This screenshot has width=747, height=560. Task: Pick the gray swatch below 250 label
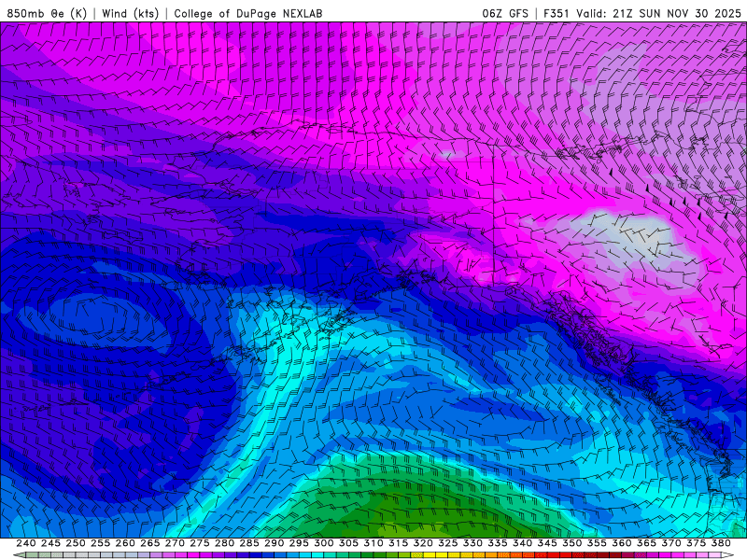pyautogui.click(x=81, y=555)
